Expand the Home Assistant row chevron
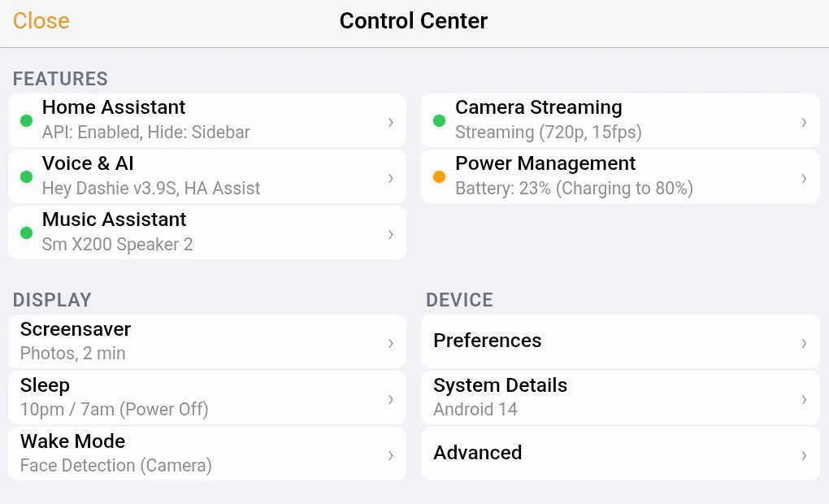Viewport: 829px width, 504px height. (x=391, y=122)
